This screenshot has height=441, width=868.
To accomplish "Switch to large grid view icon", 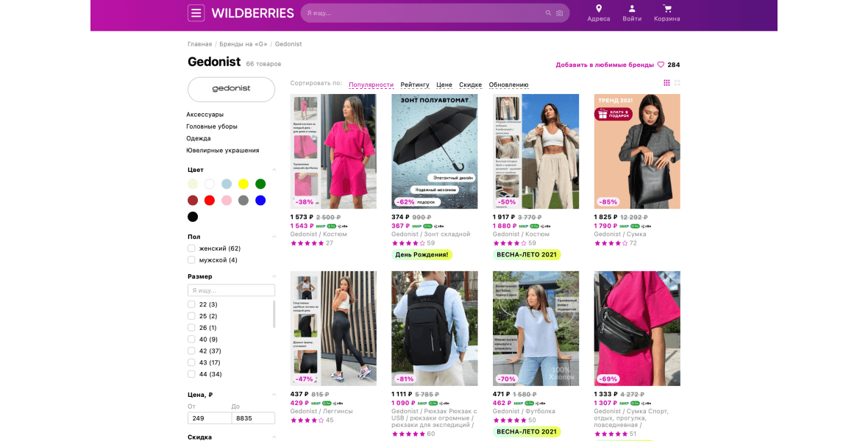I will click(x=677, y=82).
